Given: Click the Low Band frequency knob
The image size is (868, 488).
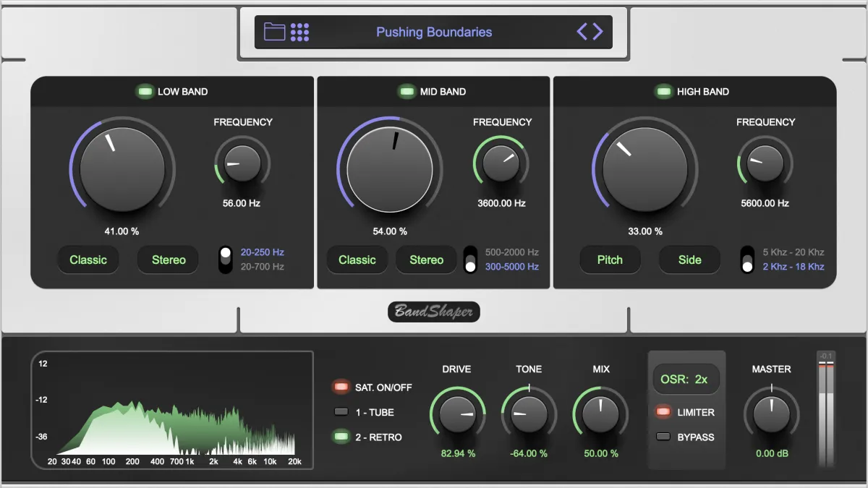Looking at the screenshot, I should (x=242, y=163).
